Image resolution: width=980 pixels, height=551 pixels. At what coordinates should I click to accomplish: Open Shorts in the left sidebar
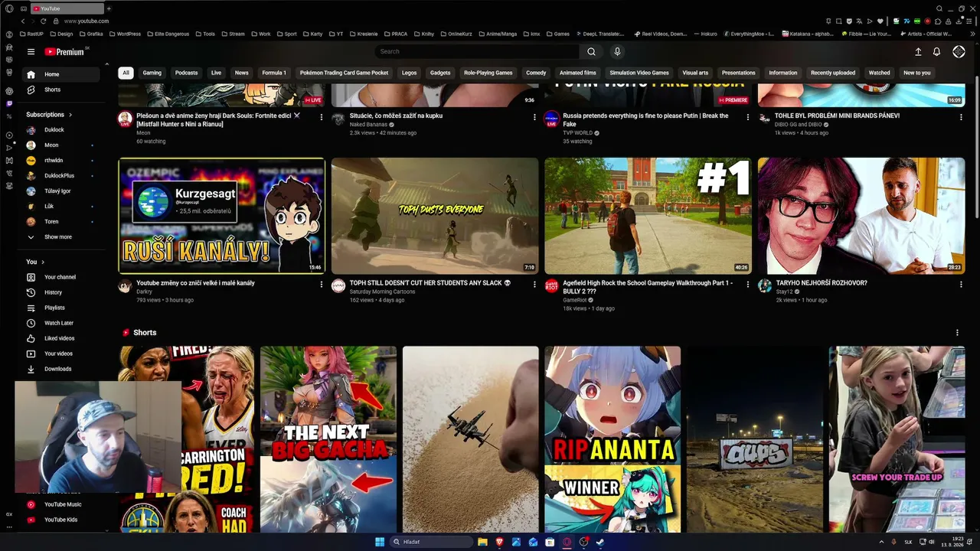[61, 90]
